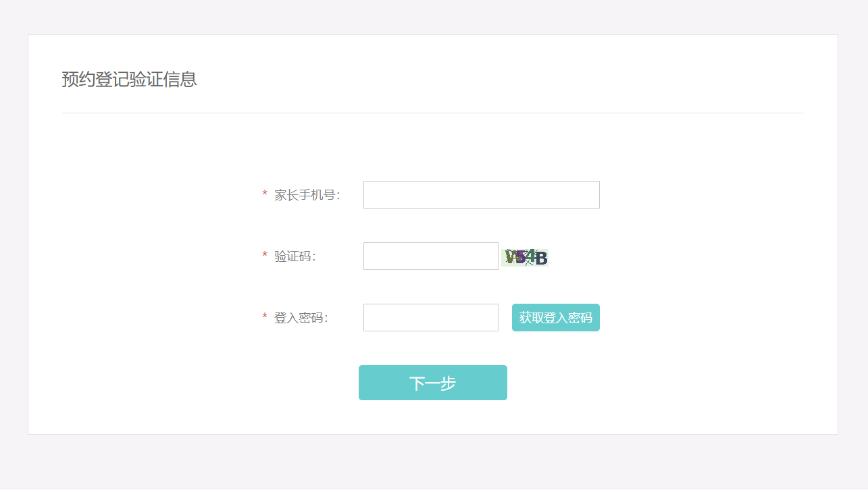Click the dark letter B in captcha

(541, 258)
